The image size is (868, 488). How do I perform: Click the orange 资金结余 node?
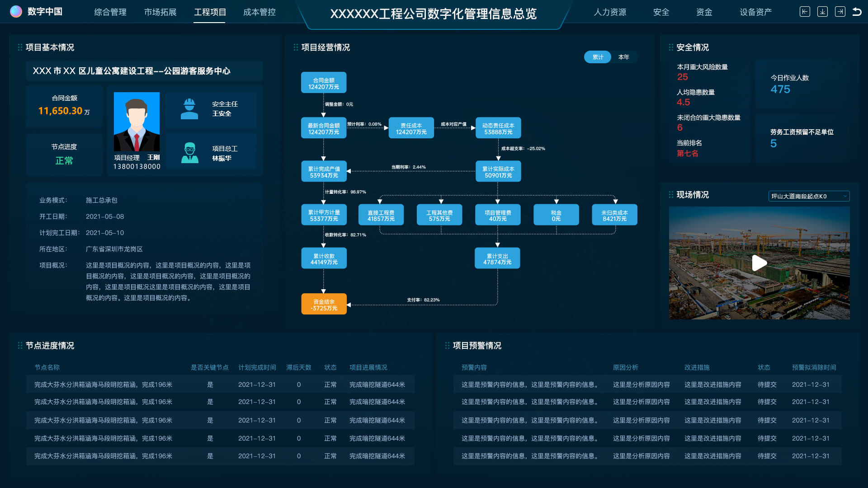pos(324,304)
